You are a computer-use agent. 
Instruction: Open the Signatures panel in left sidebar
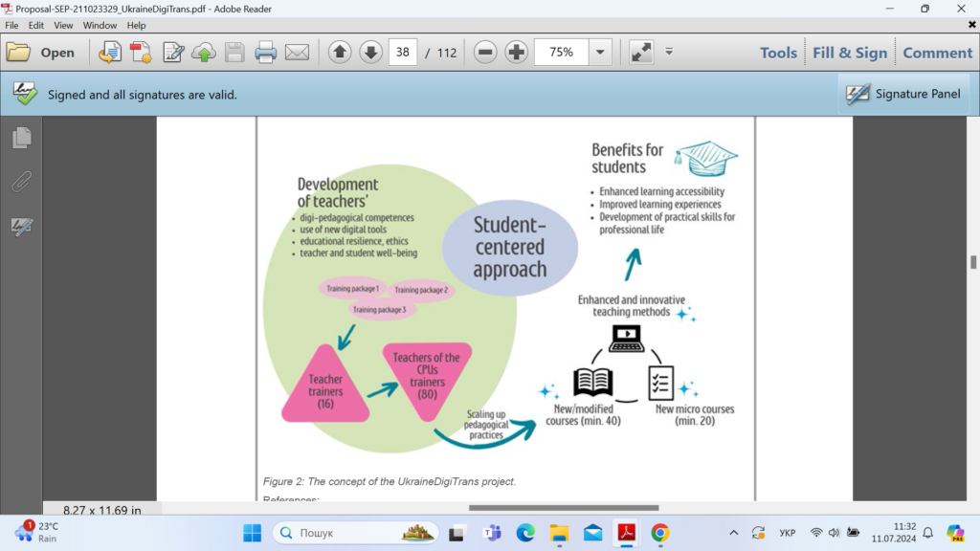(x=21, y=227)
